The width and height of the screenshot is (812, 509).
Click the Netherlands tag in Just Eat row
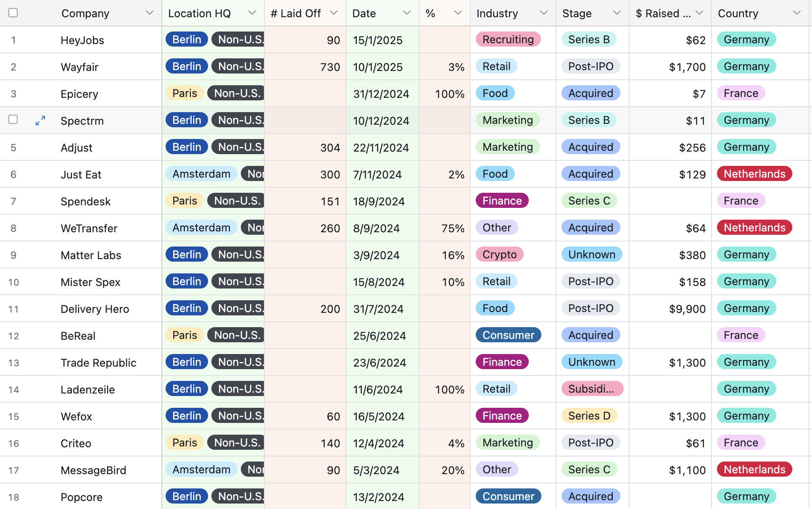point(754,174)
